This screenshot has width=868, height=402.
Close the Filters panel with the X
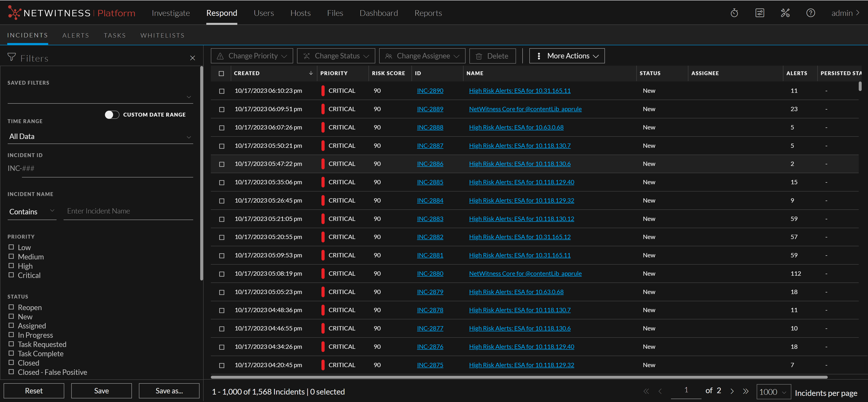tap(193, 58)
